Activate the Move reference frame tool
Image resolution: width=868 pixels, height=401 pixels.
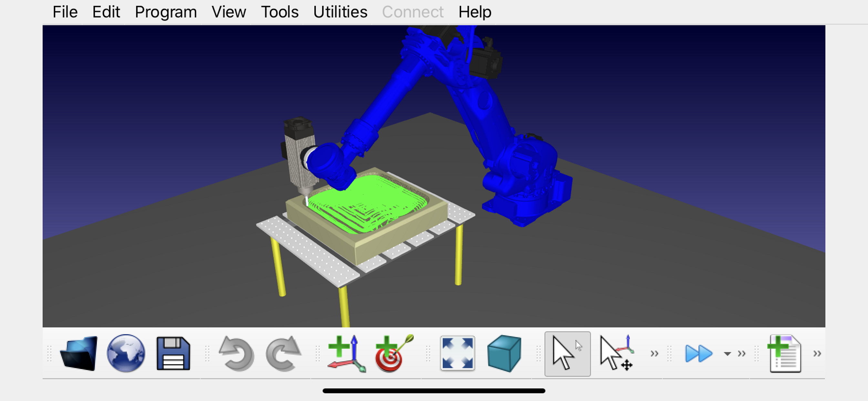[617, 353]
